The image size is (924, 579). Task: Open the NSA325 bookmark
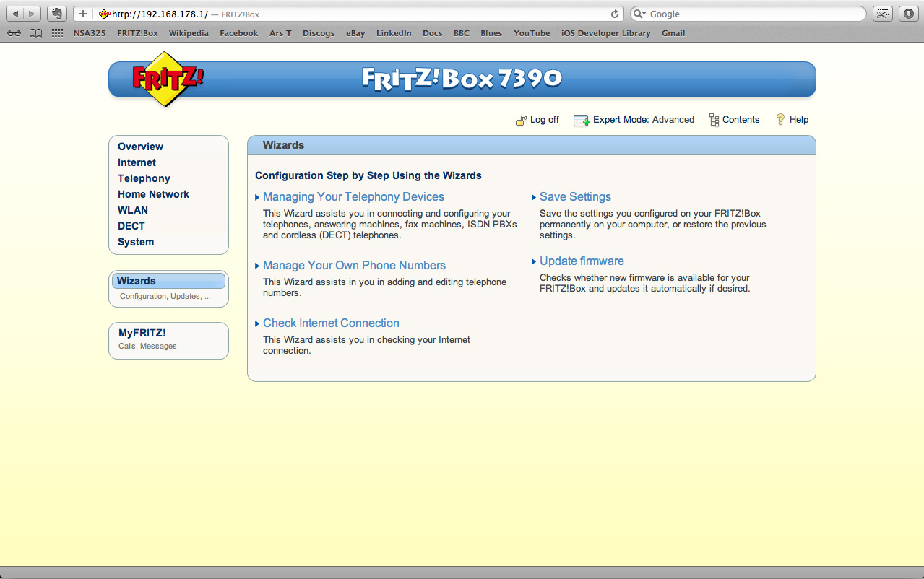(90, 33)
